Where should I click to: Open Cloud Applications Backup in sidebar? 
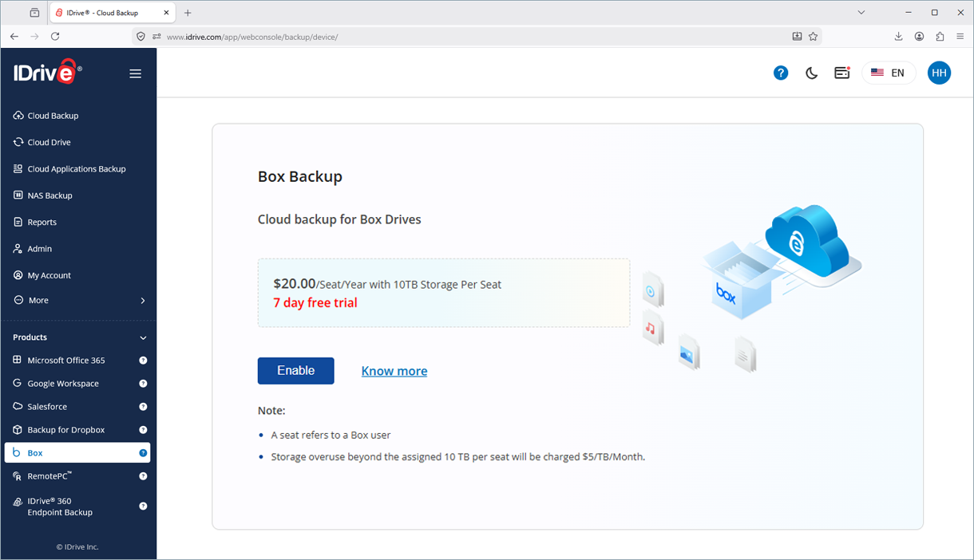(78, 169)
